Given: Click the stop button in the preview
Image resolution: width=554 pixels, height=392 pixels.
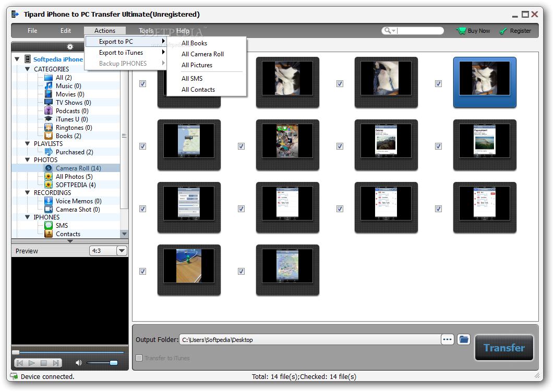Looking at the screenshot, I should (x=44, y=363).
